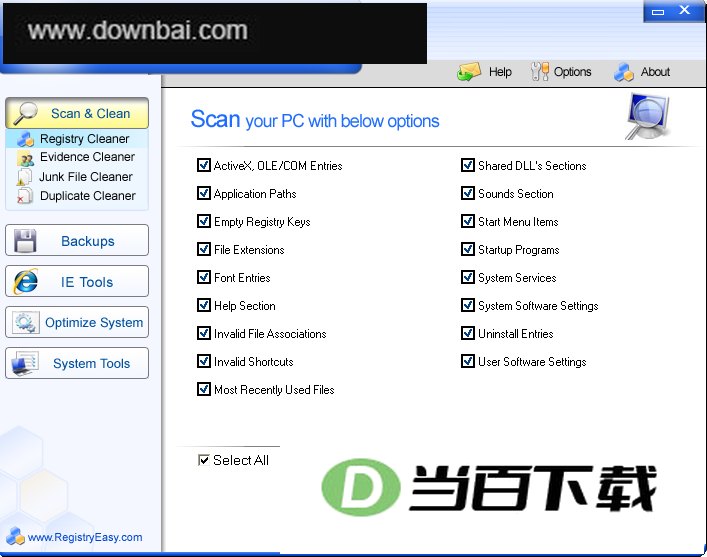Select Registry Cleaner in sidebar
The image size is (707, 557).
coord(77,139)
